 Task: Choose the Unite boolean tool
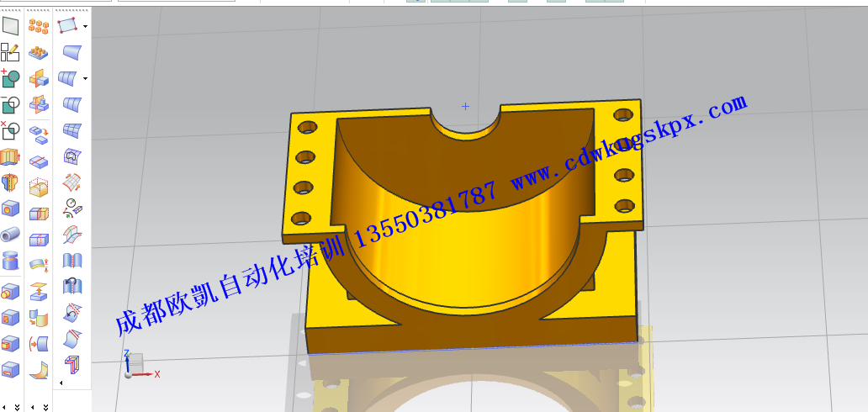(11, 79)
